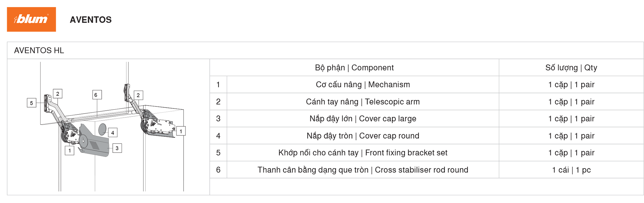Click the 1 cái | 1 pc quantity cell
The height and width of the screenshot is (203, 644).
(571, 170)
